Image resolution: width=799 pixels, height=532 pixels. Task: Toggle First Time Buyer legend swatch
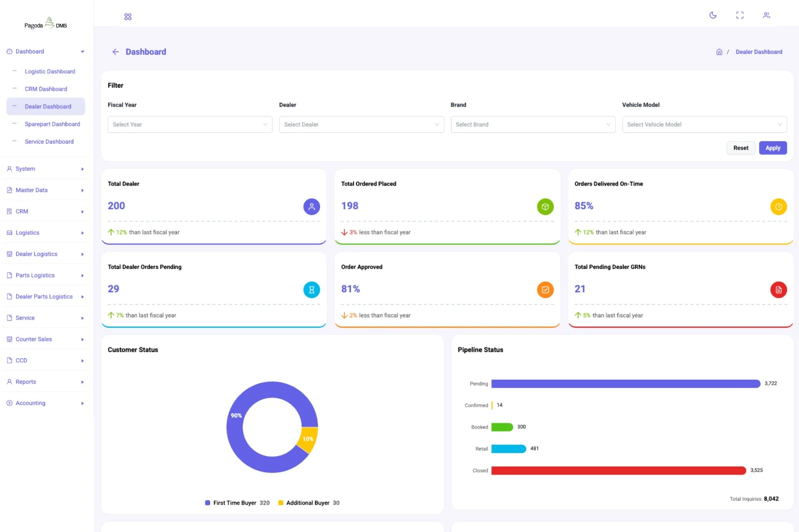click(208, 503)
